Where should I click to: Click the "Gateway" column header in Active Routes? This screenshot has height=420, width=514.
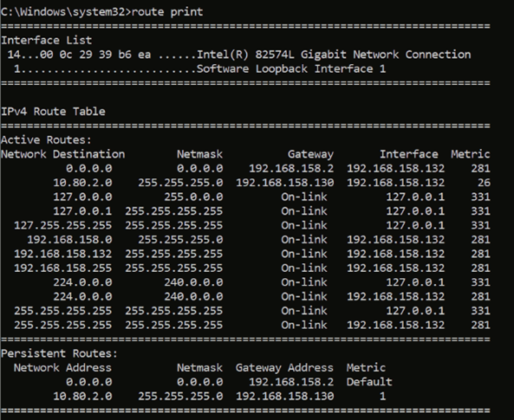[x=311, y=154]
